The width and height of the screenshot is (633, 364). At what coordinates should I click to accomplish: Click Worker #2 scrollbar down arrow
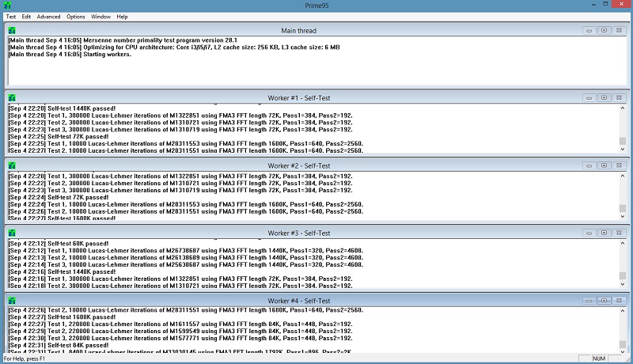(x=623, y=217)
